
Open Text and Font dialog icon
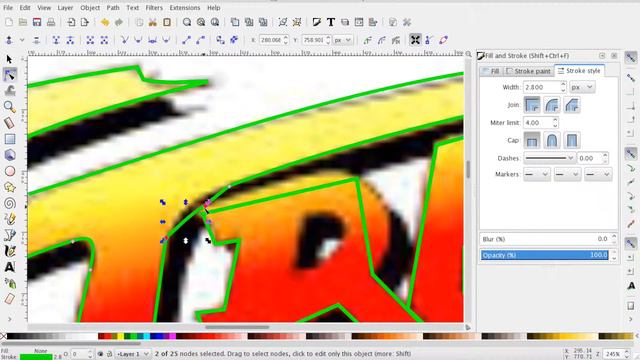(x=331, y=22)
